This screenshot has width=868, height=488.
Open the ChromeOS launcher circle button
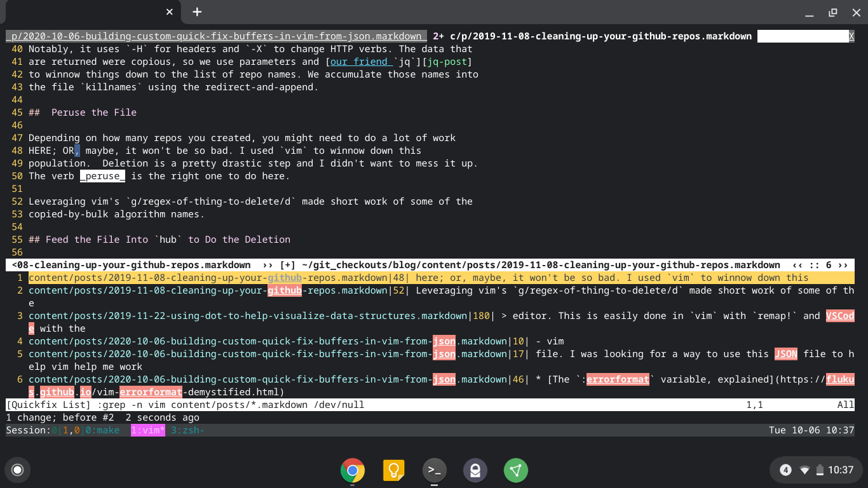click(x=18, y=470)
